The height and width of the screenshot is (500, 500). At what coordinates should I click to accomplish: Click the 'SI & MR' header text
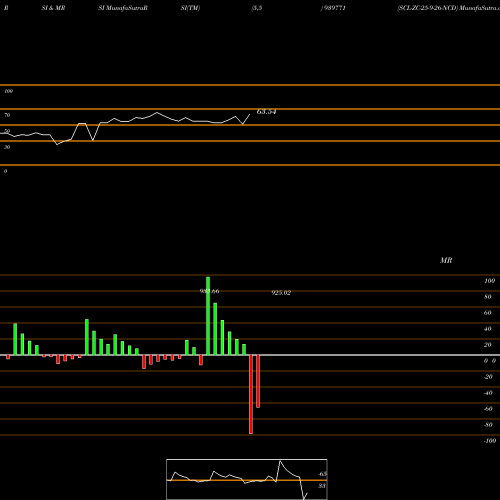click(x=53, y=8)
